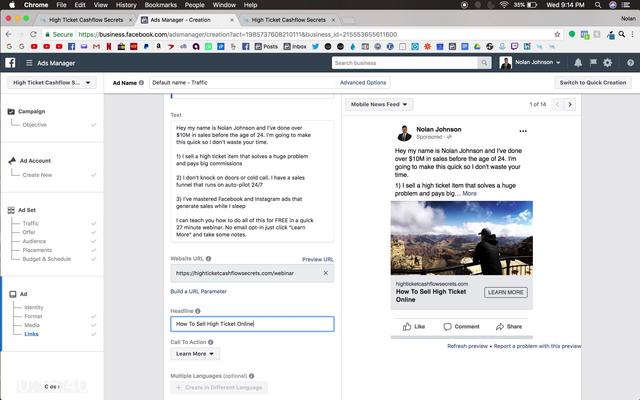Open the LinkedIn bookmark
Screen dimensions: 640x400
click(527, 47)
